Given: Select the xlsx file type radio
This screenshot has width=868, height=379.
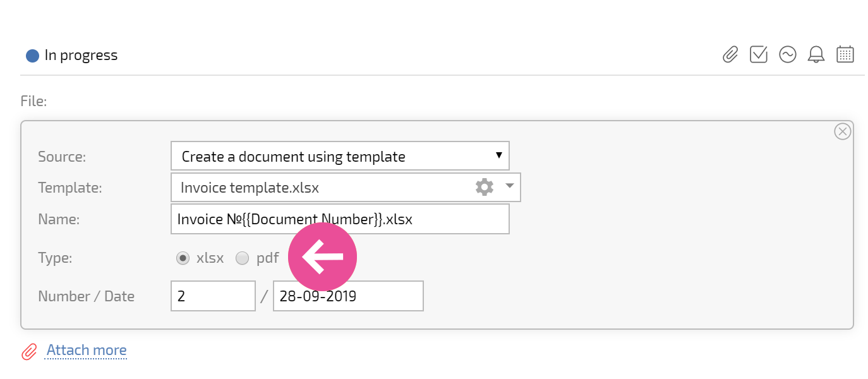Looking at the screenshot, I should 183,258.
